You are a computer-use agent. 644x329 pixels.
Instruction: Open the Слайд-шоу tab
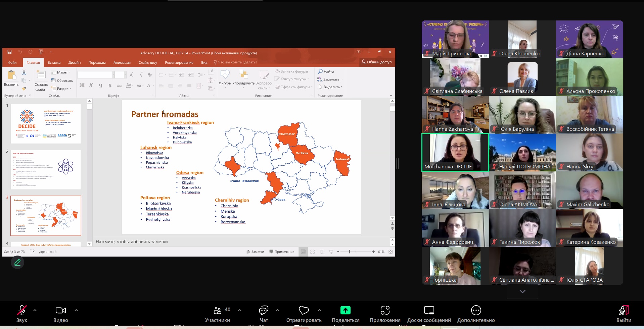(148, 62)
